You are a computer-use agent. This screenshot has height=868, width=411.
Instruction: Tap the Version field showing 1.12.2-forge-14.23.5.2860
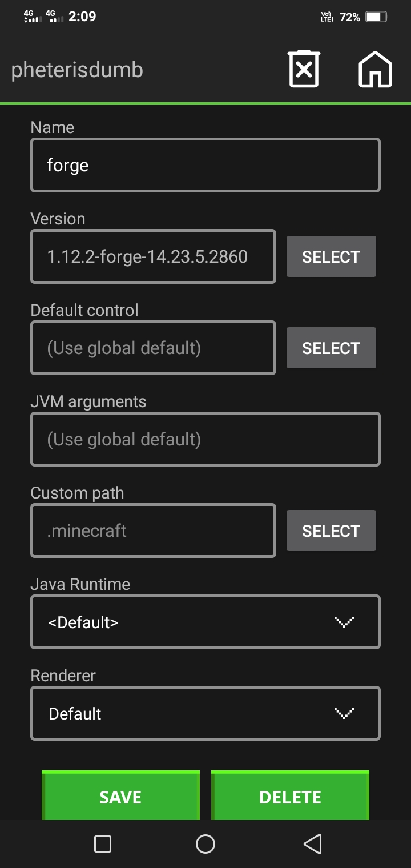pos(153,256)
